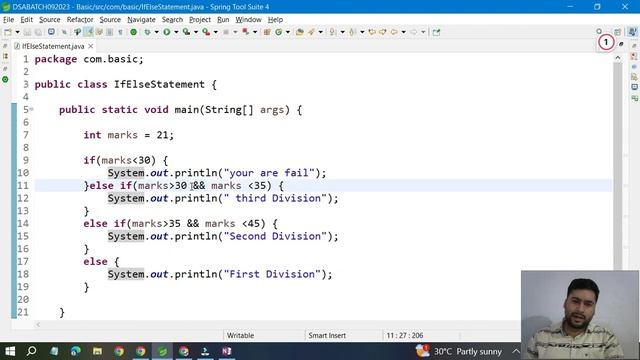Viewport: 640px width, 360px height.
Task: Click the Debug bug icon
Action: coord(147,32)
